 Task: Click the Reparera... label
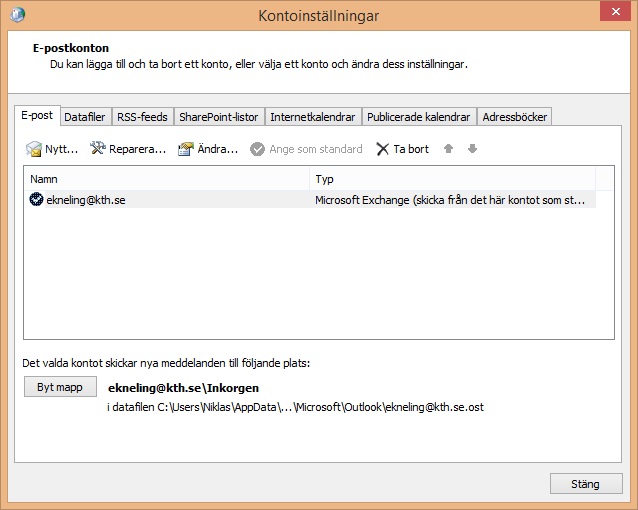click(x=138, y=149)
